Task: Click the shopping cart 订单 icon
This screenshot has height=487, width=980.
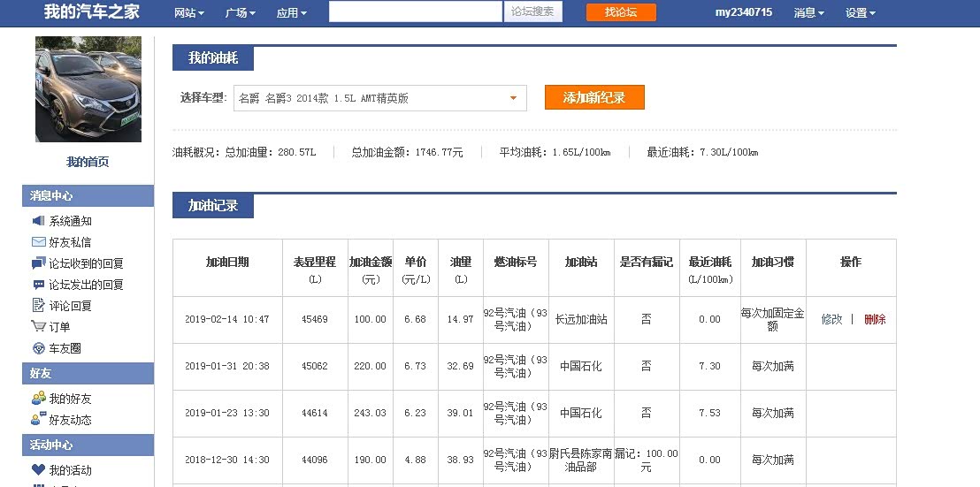Action: [38, 327]
